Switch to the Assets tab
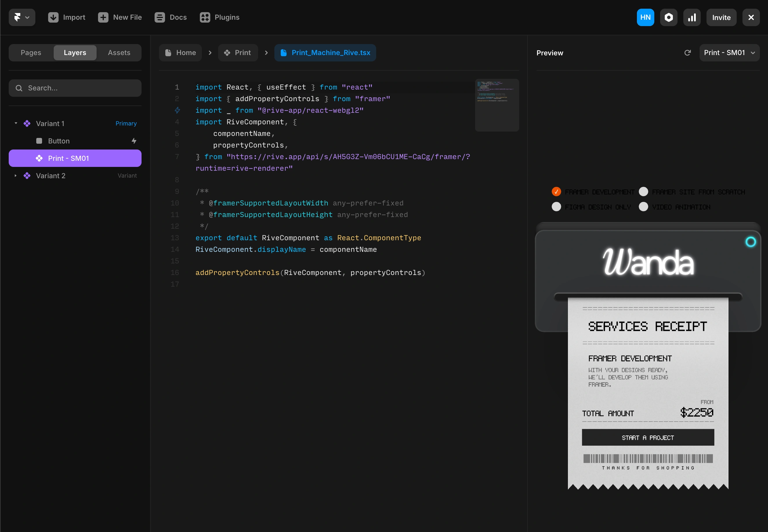The width and height of the screenshot is (768, 532). pos(119,53)
